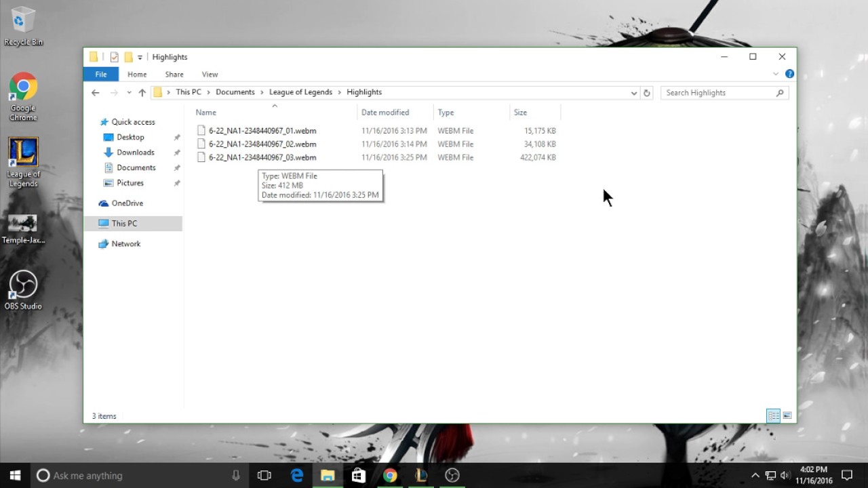868x488 pixels.
Task: Select This PC in the navigation pane
Action: pyautogui.click(x=124, y=223)
